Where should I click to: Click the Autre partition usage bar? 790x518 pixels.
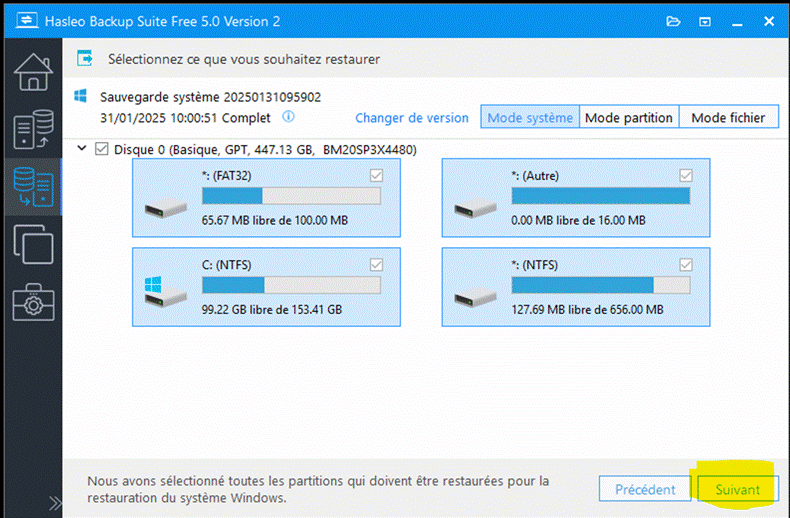(601, 196)
